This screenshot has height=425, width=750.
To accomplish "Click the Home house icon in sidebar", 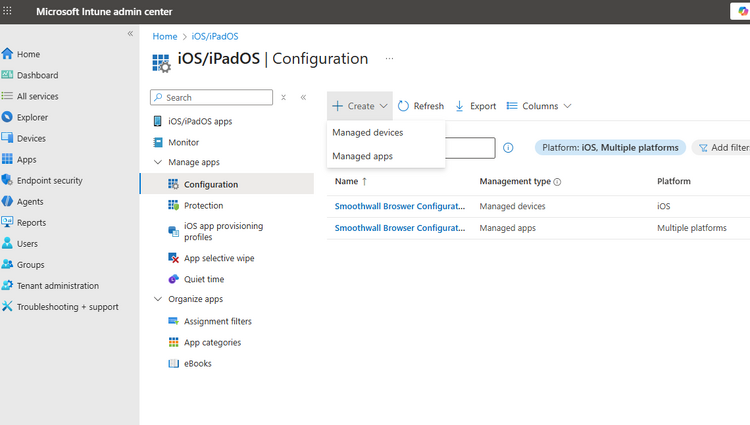I will pyautogui.click(x=7, y=54).
